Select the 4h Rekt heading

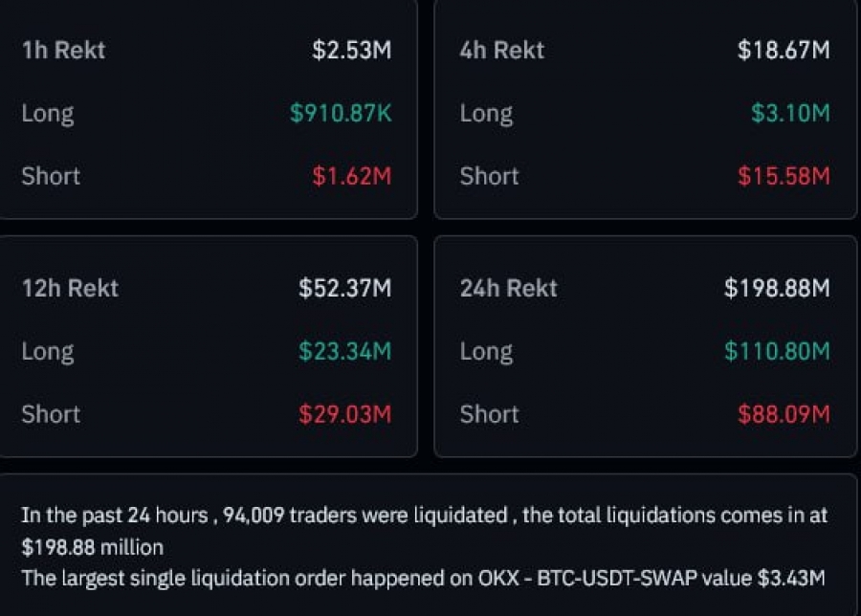502,50
